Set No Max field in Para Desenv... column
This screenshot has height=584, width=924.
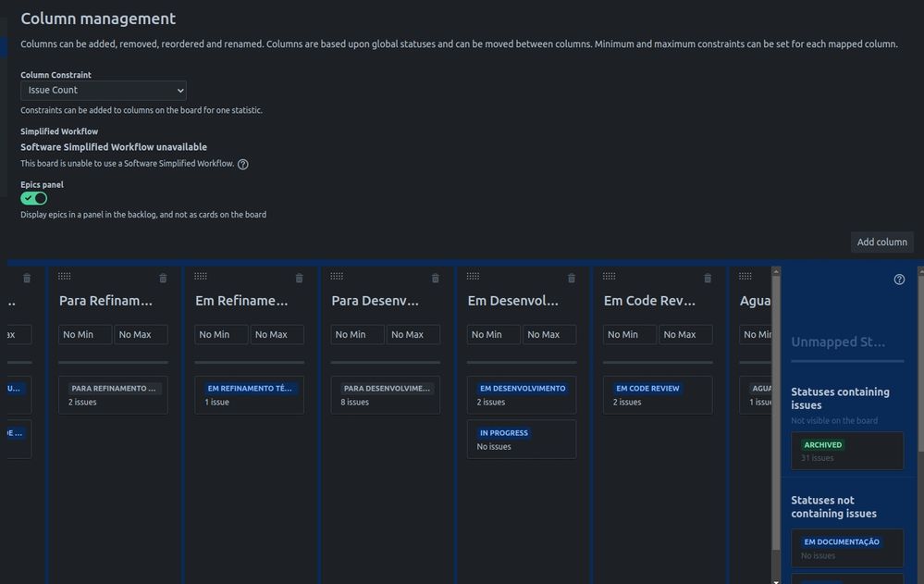point(413,334)
